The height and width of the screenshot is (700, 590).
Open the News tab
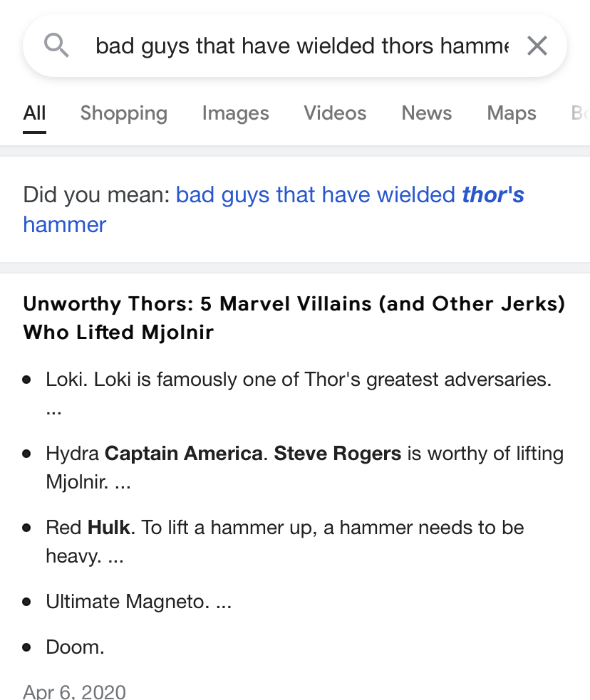427,113
